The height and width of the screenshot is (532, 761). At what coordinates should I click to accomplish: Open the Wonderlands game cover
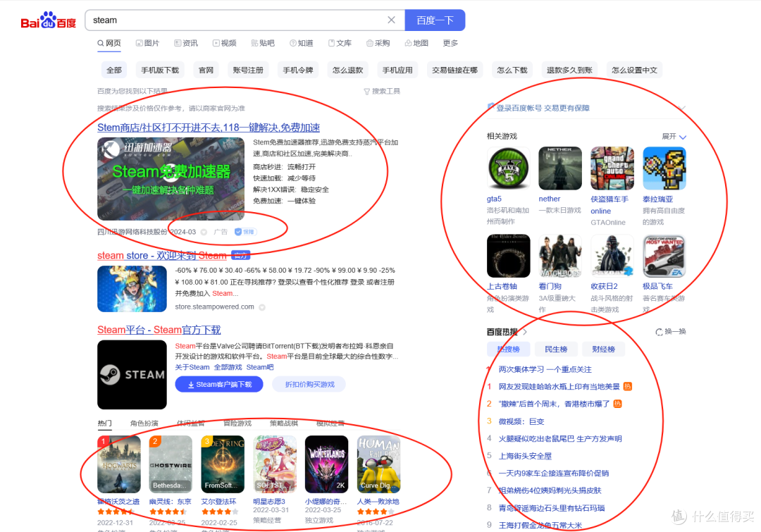pos(326,464)
